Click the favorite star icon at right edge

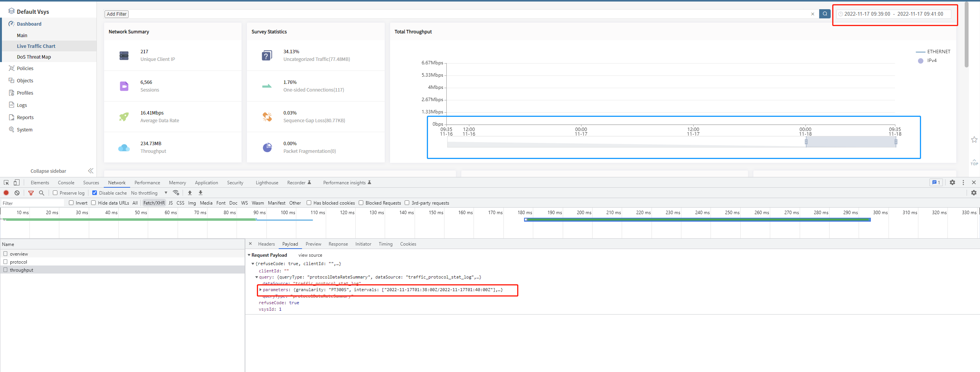click(974, 139)
